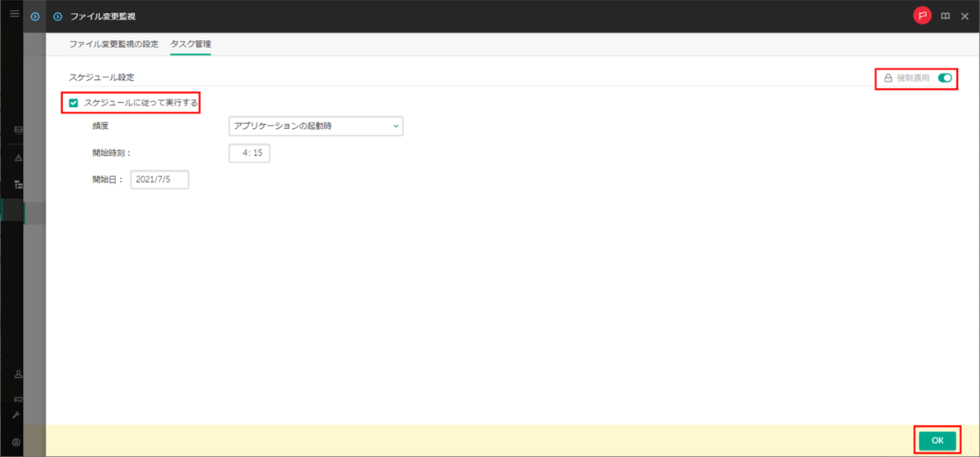The image size is (980, 457).
Task: Open the help book icon
Action: pyautogui.click(x=945, y=16)
